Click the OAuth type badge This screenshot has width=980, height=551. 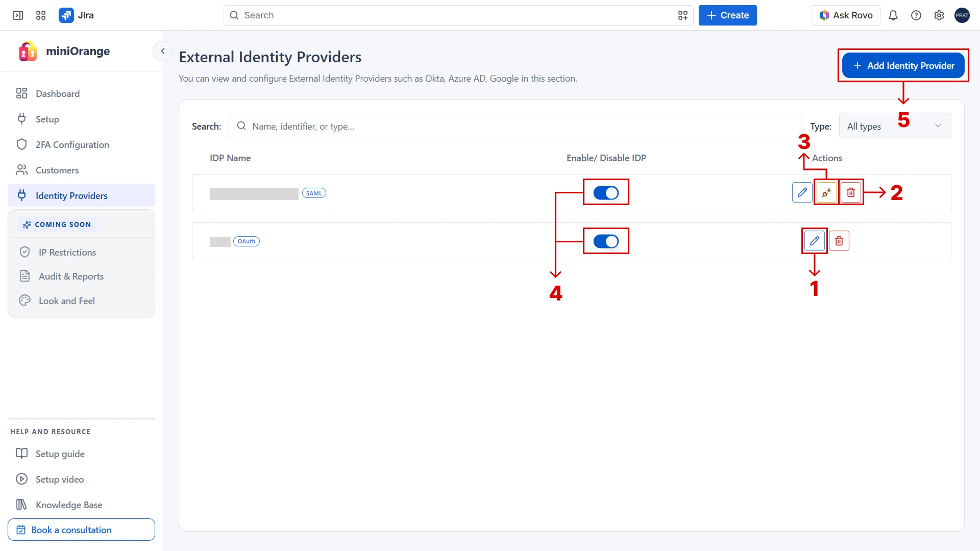tap(246, 241)
